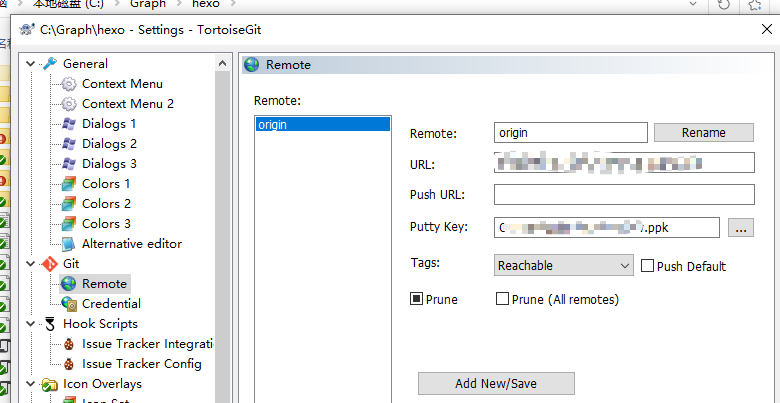Collapse the General tree node

pyautogui.click(x=30, y=64)
